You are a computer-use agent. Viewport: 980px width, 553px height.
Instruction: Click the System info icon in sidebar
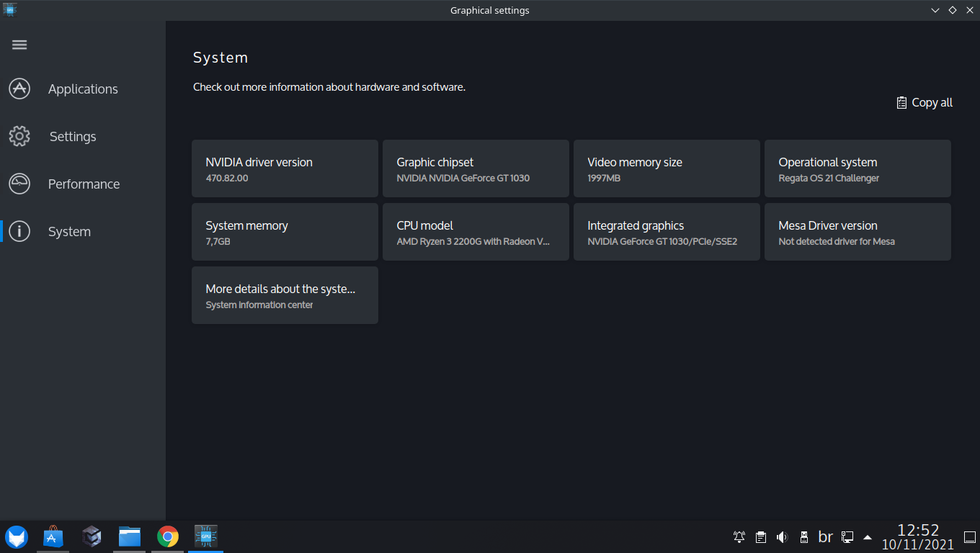point(19,232)
